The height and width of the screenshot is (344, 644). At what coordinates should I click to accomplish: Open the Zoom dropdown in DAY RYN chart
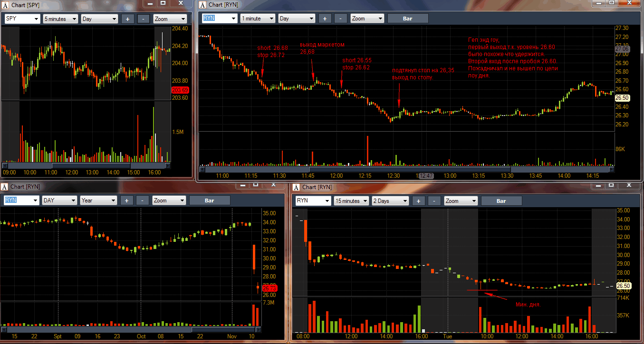(169, 201)
